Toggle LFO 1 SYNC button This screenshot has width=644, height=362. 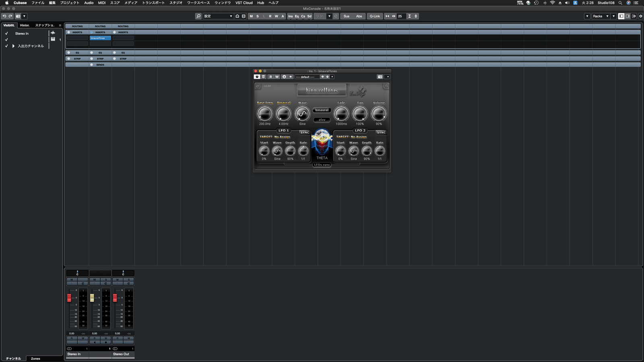(x=305, y=132)
